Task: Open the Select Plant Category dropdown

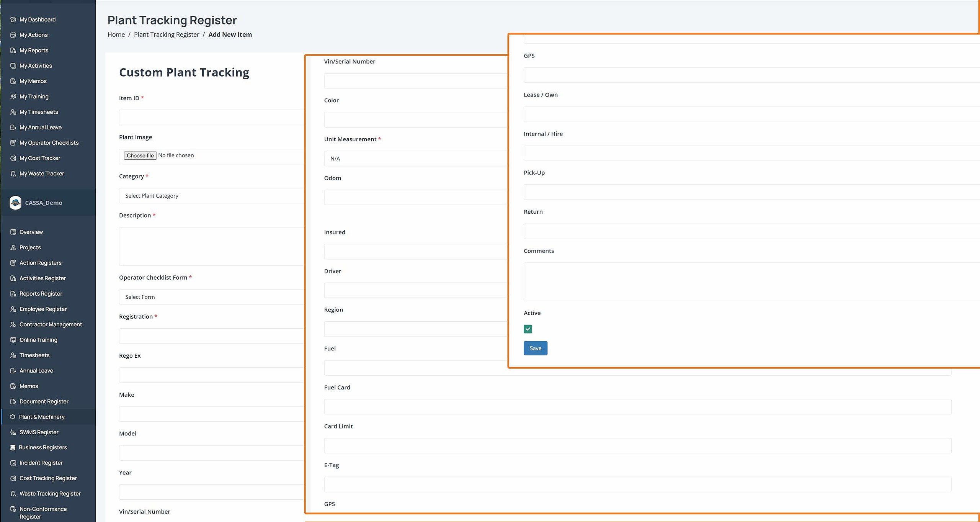Action: 211,196
